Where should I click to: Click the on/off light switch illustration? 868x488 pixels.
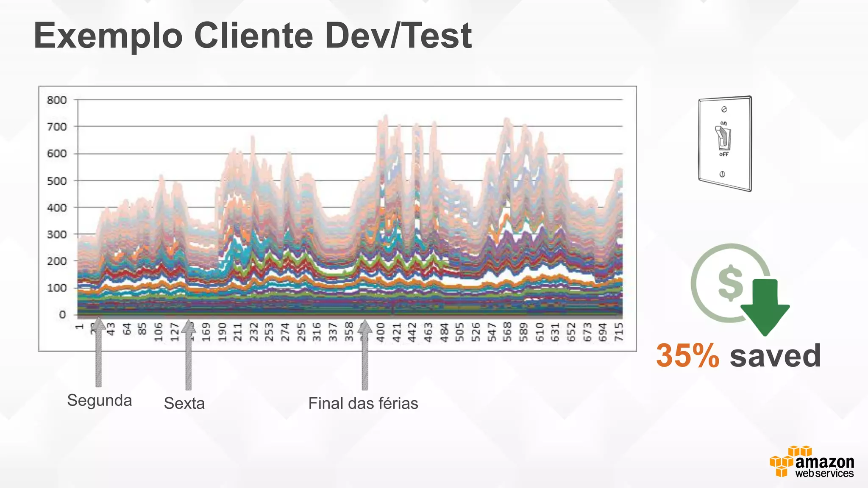pyautogui.click(x=725, y=144)
